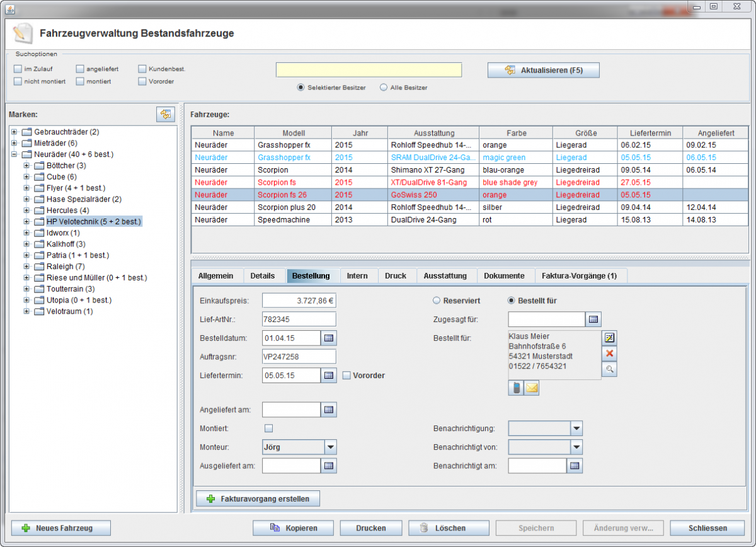The height and width of the screenshot is (547, 756).
Task: Check the 'im Zulauf' search option
Action: tap(18, 69)
